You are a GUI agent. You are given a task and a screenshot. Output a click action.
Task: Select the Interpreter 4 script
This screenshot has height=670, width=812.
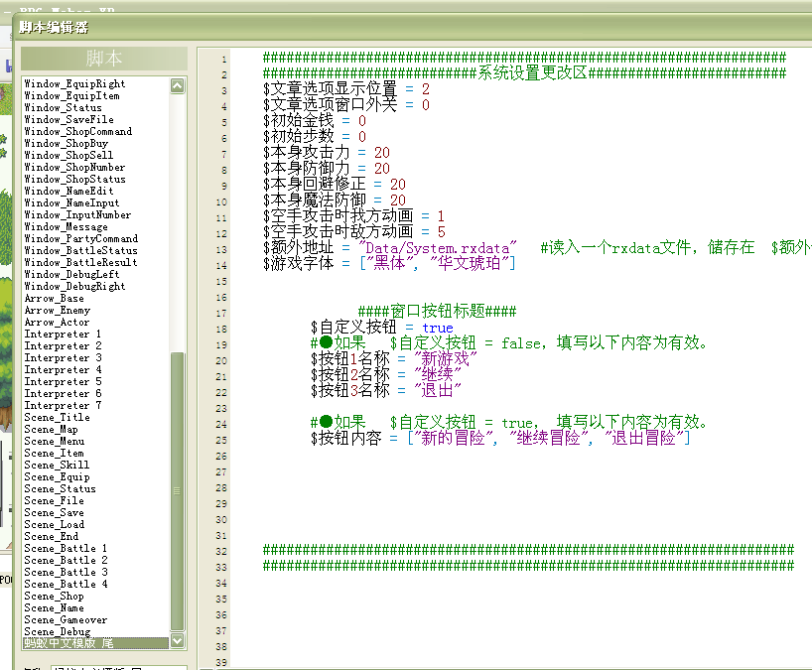[x=63, y=369]
